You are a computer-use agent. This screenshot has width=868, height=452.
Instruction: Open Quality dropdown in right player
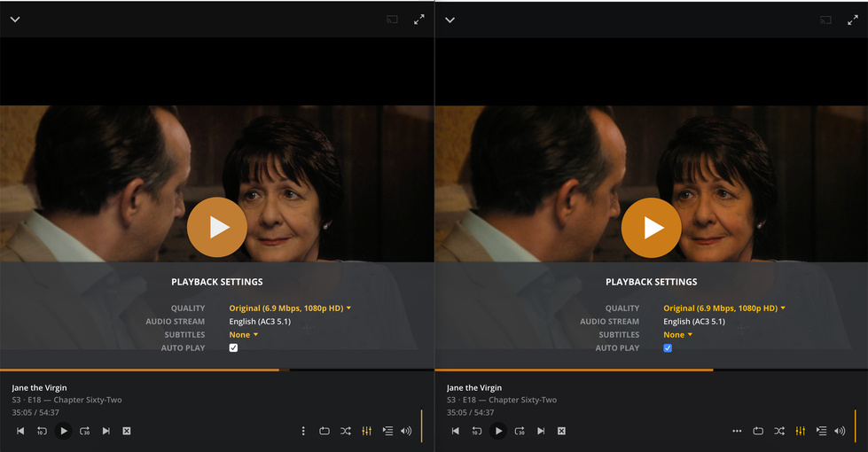coord(724,308)
